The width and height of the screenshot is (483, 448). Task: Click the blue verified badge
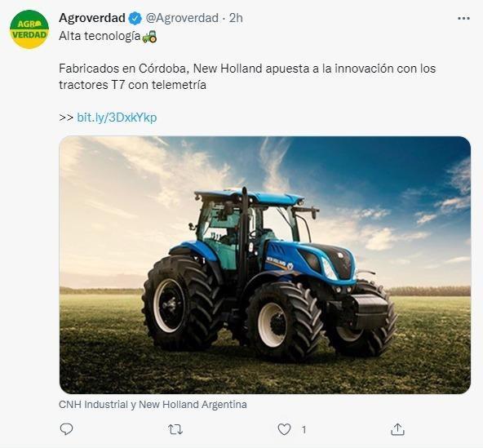point(135,18)
